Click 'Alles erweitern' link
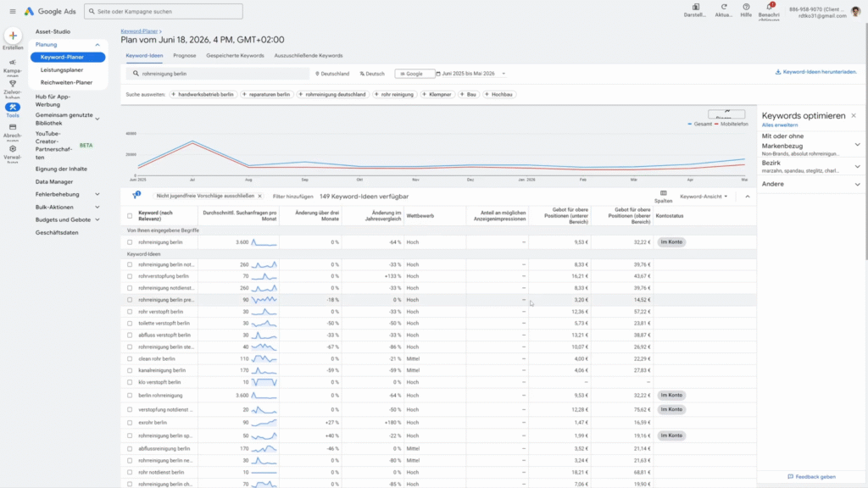 tap(780, 125)
